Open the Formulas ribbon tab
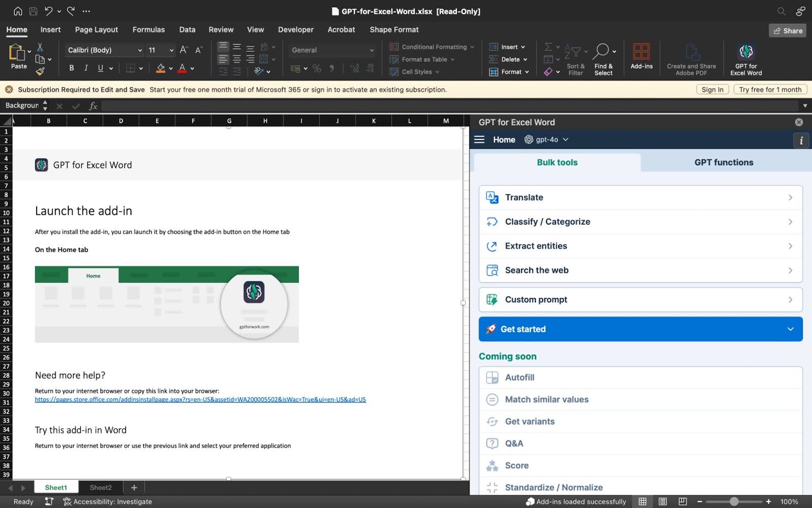 point(148,29)
